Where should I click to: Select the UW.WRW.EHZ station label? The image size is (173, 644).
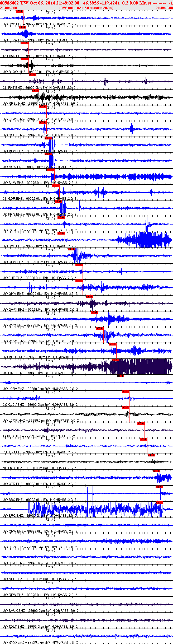40,642
